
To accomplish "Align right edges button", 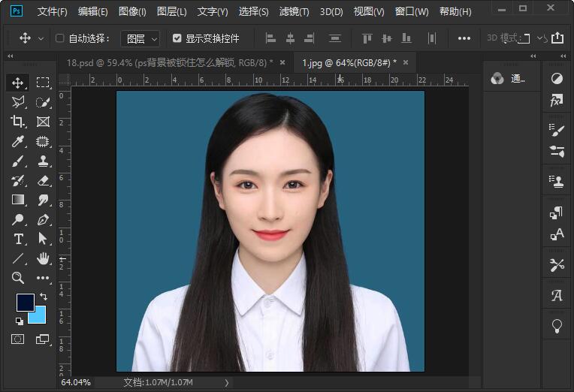I will coord(310,38).
